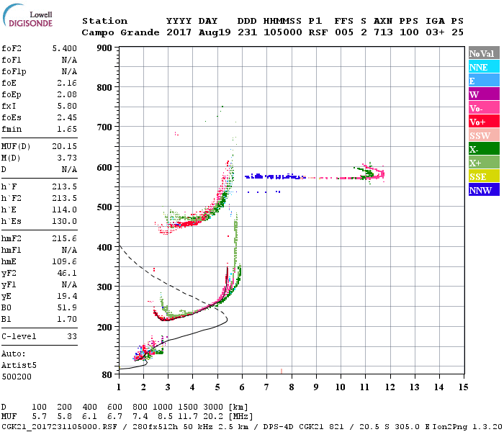Click the fxI value 5.80

click(67, 106)
